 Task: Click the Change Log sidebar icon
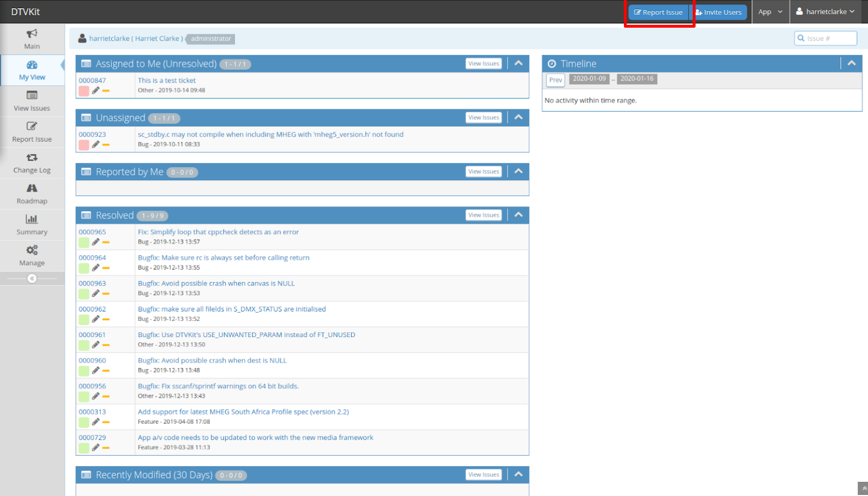pyautogui.click(x=32, y=157)
